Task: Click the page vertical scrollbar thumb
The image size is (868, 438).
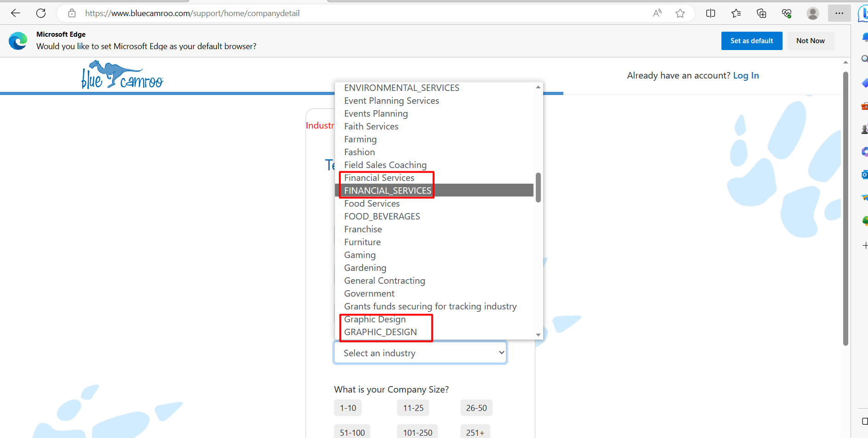Action: 845,208
